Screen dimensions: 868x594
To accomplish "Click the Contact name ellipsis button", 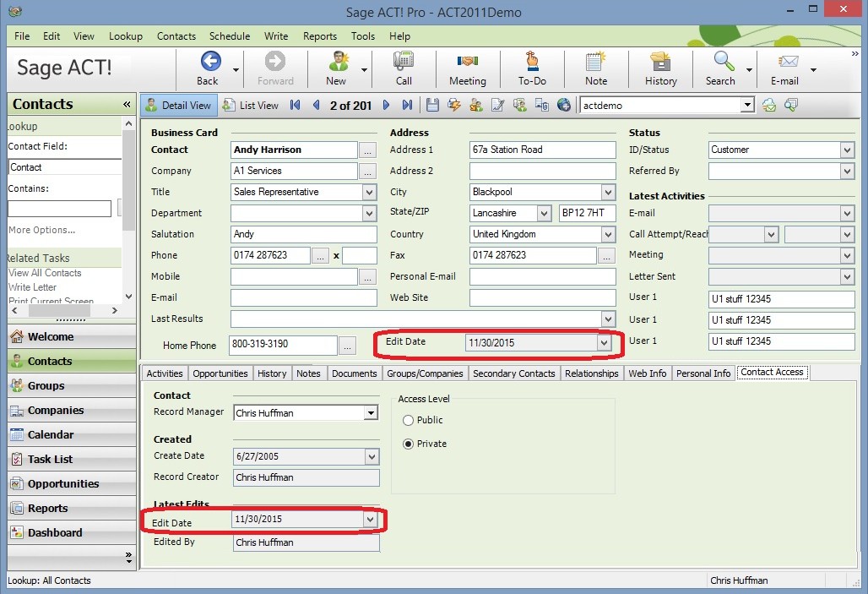I will point(367,150).
